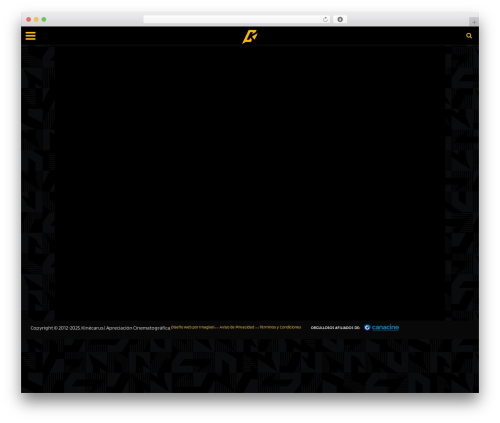Screen dimensions: 500x423
Task: Maximize window with the green button
Action: (44, 19)
